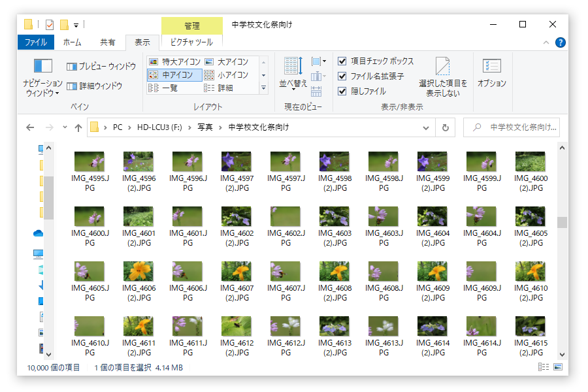Viewport: 588px width, 392px height.
Task: Open Customize Quick Access Toolbar dropdown
Action: point(76,25)
